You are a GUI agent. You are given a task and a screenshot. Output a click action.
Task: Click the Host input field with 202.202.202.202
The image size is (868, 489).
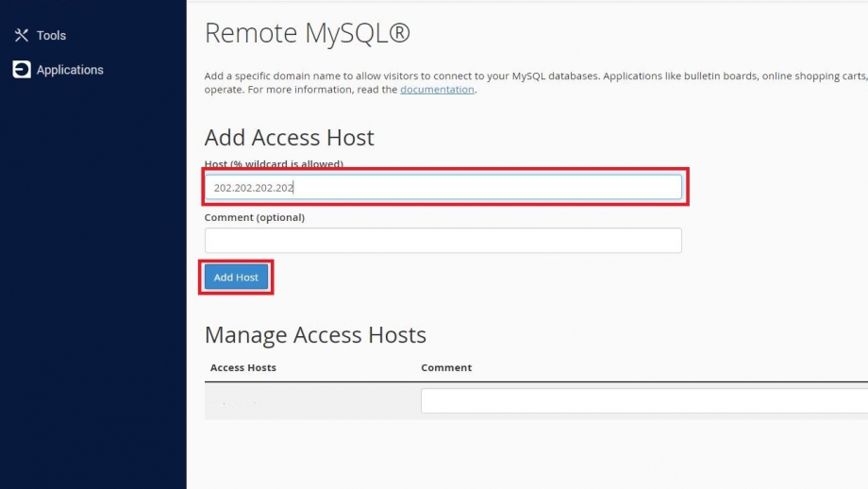pyautogui.click(x=442, y=187)
